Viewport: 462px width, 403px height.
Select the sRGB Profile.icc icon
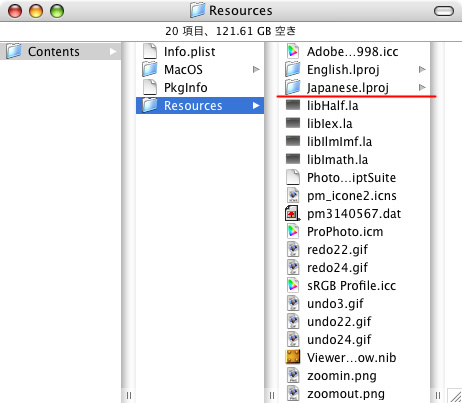(293, 285)
